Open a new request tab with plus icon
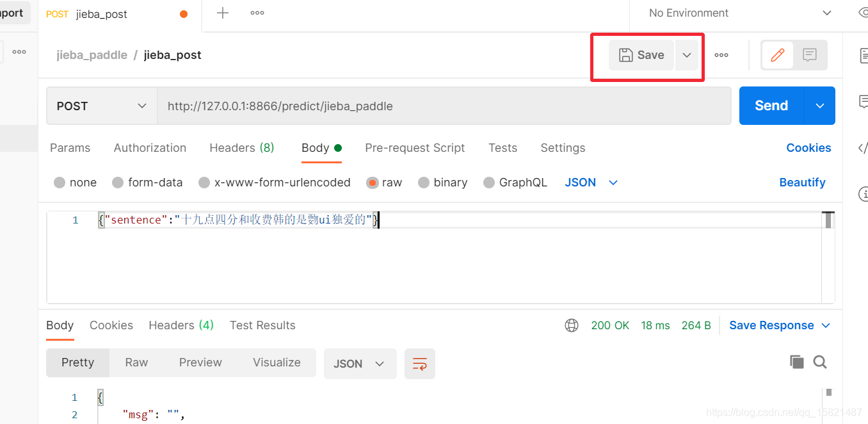The height and width of the screenshot is (424, 868). click(x=222, y=13)
